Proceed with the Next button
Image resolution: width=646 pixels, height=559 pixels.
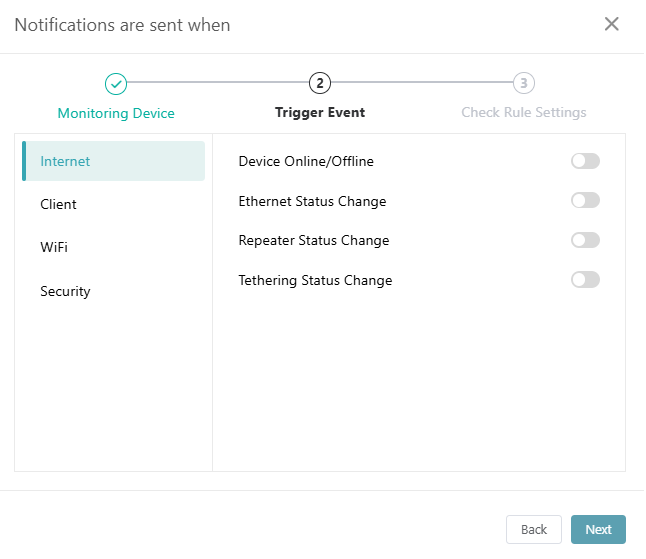click(598, 529)
